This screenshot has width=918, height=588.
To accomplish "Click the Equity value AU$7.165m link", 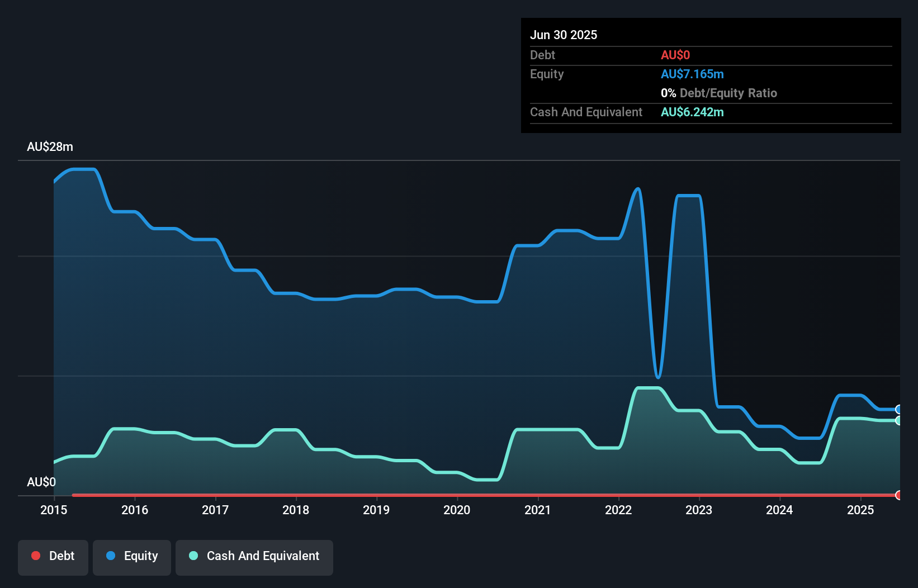I will pos(693,74).
